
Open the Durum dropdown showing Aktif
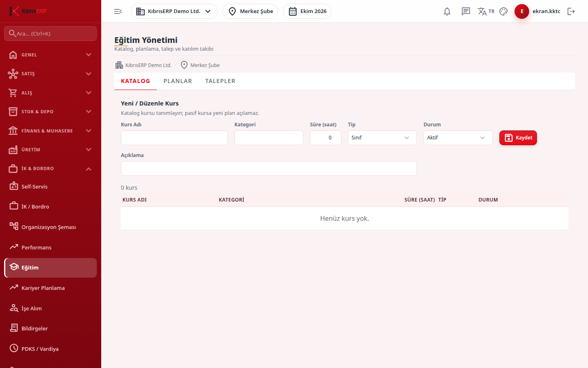pos(458,138)
